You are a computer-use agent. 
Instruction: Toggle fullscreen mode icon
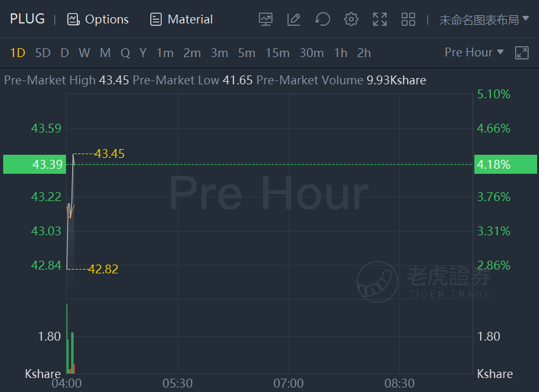380,19
